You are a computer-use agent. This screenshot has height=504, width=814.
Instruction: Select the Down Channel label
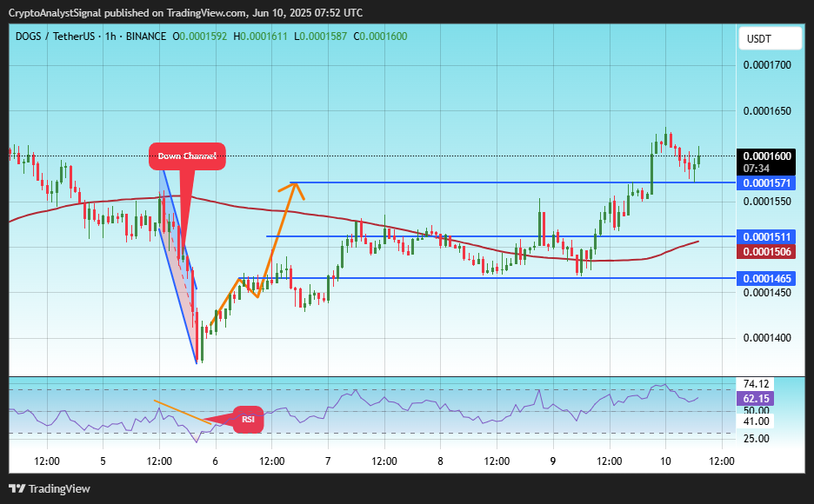(x=187, y=156)
